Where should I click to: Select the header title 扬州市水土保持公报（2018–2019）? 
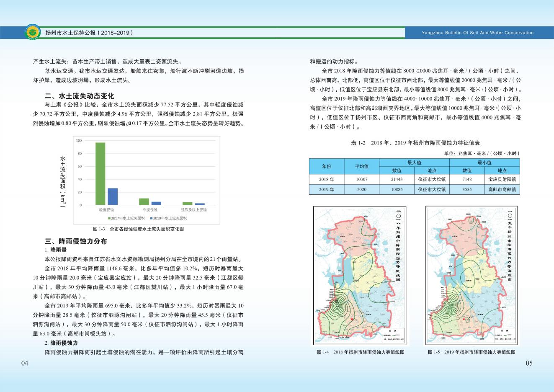[x=89, y=33]
